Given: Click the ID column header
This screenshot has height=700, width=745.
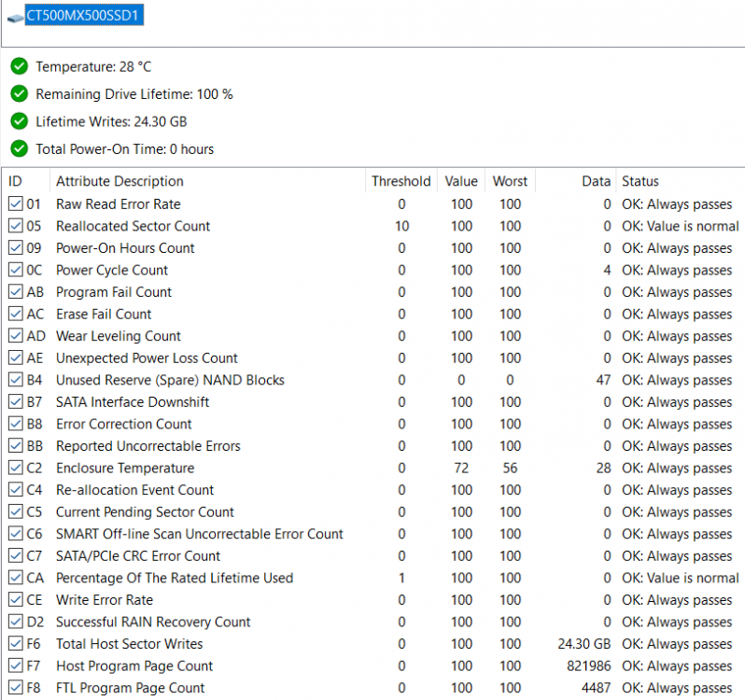Looking at the screenshot, I should 16,181.
